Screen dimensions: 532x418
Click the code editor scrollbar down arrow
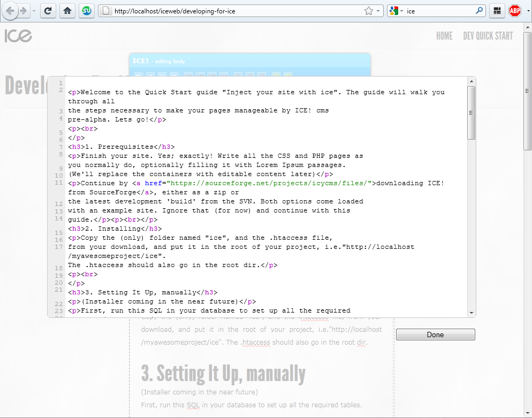click(472, 312)
